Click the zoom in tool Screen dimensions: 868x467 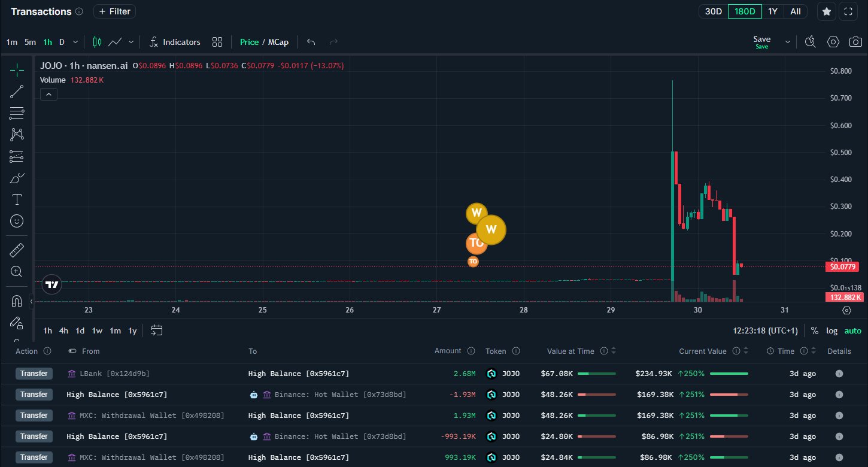click(17, 271)
